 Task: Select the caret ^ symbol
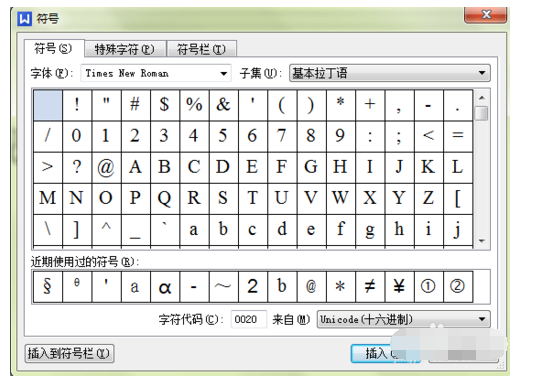[x=106, y=230]
